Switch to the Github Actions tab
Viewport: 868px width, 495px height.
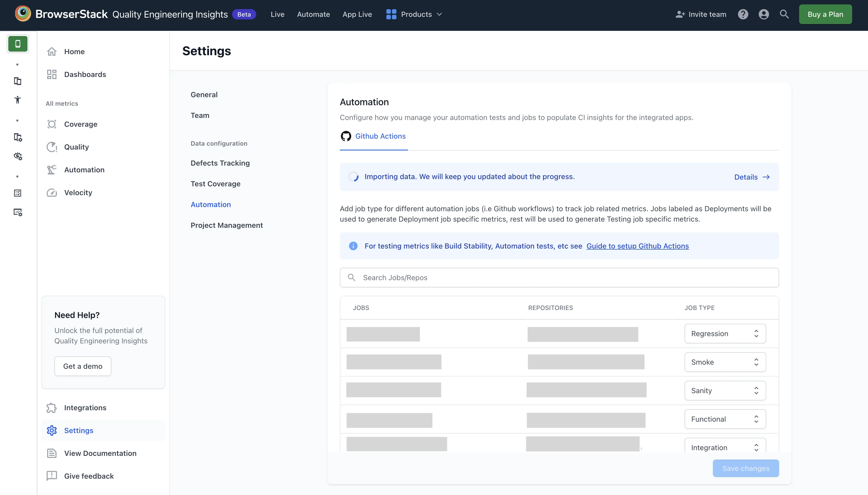click(x=374, y=136)
